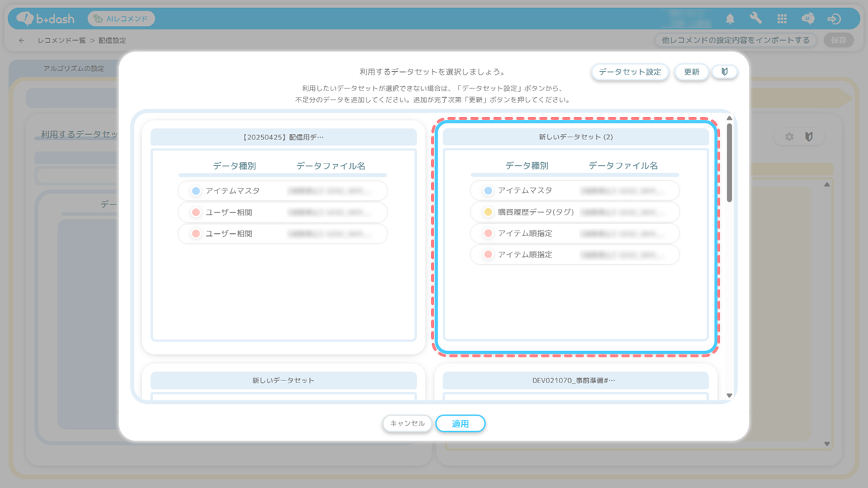Open the apps grid menu icon
The width and height of the screenshot is (868, 488).
click(782, 19)
